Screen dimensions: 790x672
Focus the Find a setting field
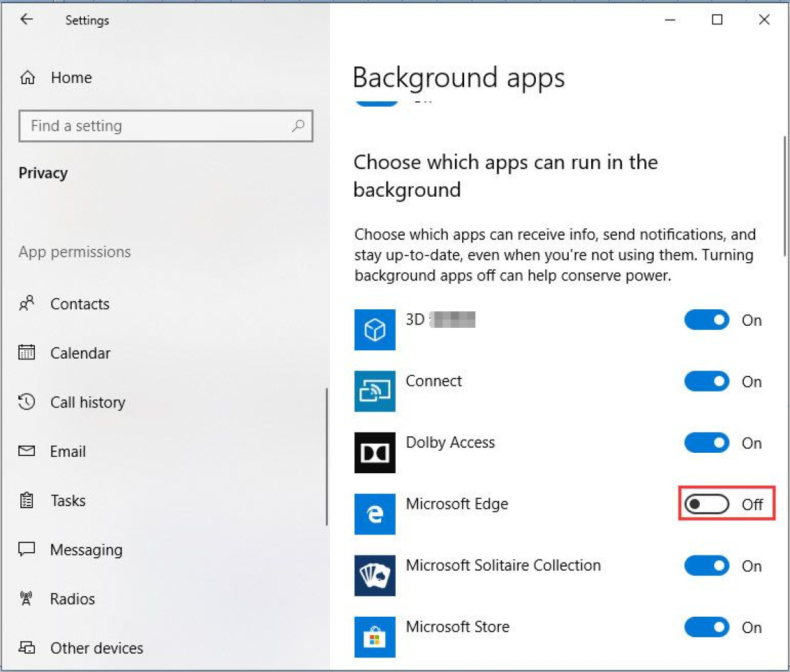pos(166,126)
